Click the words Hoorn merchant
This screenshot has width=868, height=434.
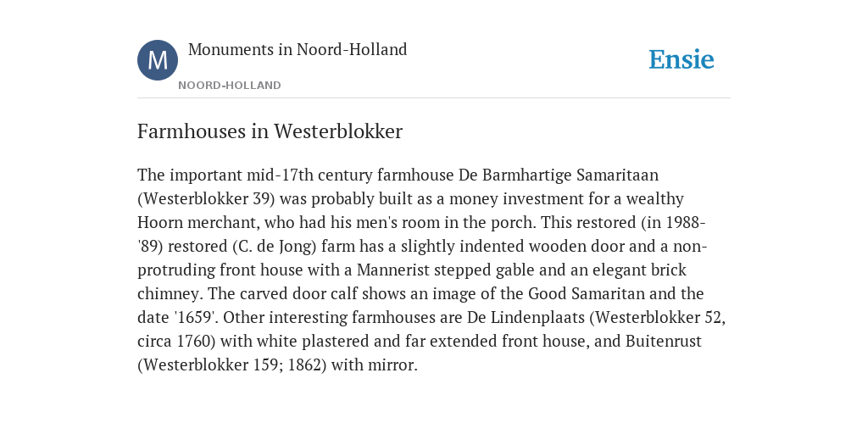point(198,223)
